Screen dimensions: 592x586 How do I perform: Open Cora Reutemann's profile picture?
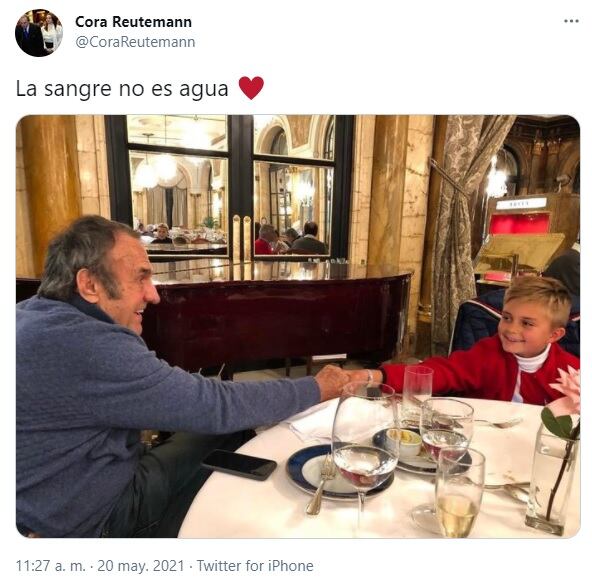click(x=39, y=33)
